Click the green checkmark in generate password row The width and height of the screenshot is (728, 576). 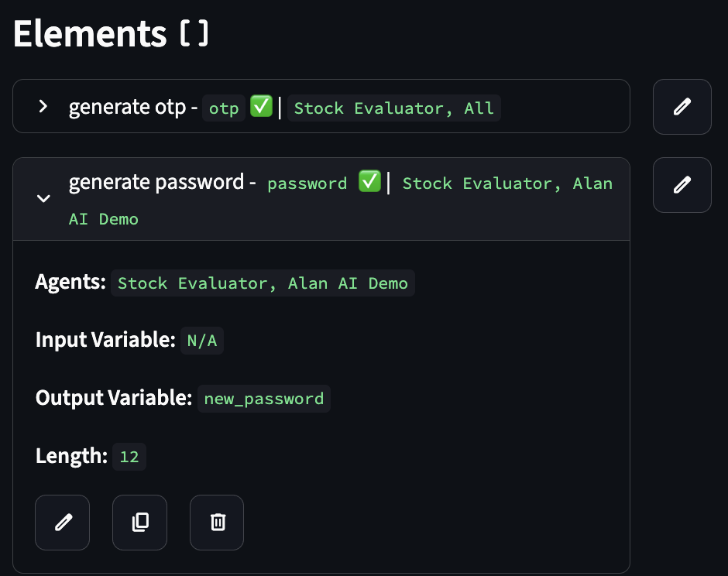coord(369,183)
